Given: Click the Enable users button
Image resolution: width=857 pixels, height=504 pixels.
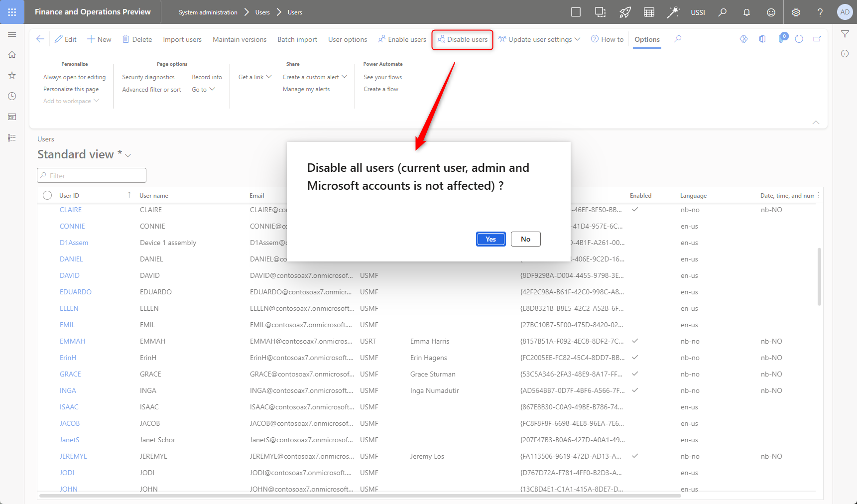Looking at the screenshot, I should 402,39.
